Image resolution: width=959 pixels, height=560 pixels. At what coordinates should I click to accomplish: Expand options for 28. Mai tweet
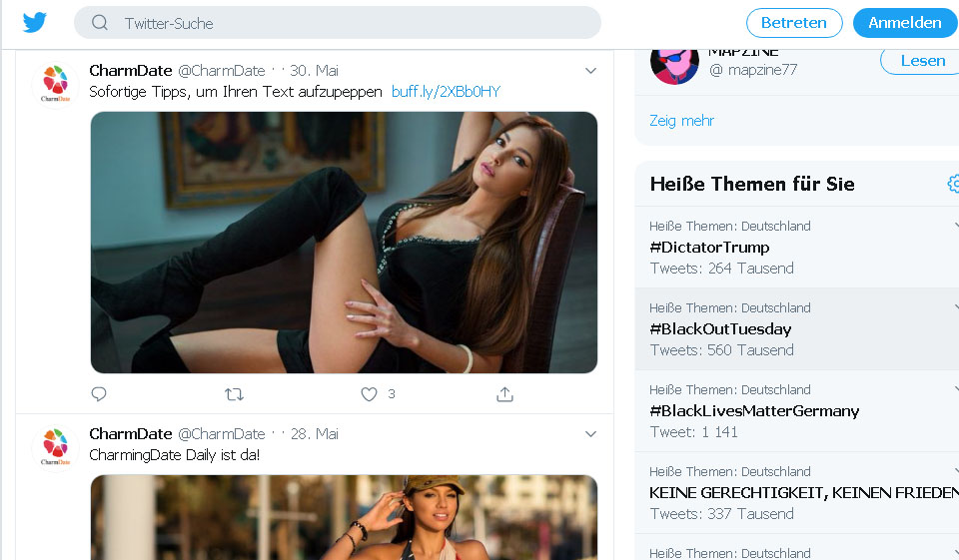click(590, 434)
